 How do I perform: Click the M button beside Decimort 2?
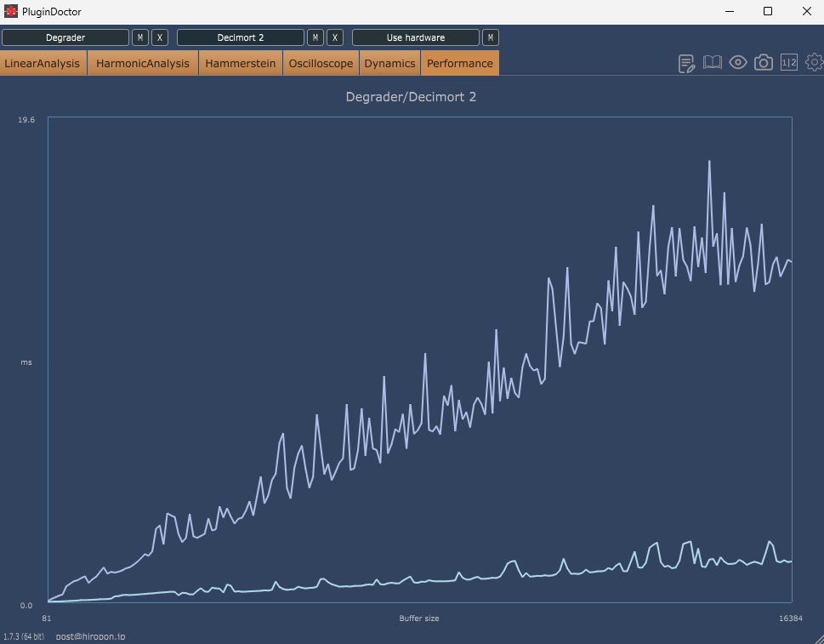point(315,37)
